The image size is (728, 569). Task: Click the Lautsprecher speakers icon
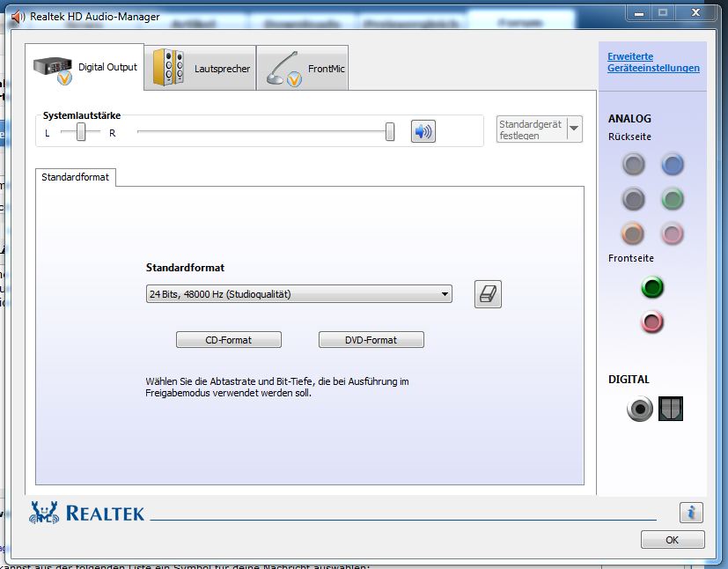168,67
